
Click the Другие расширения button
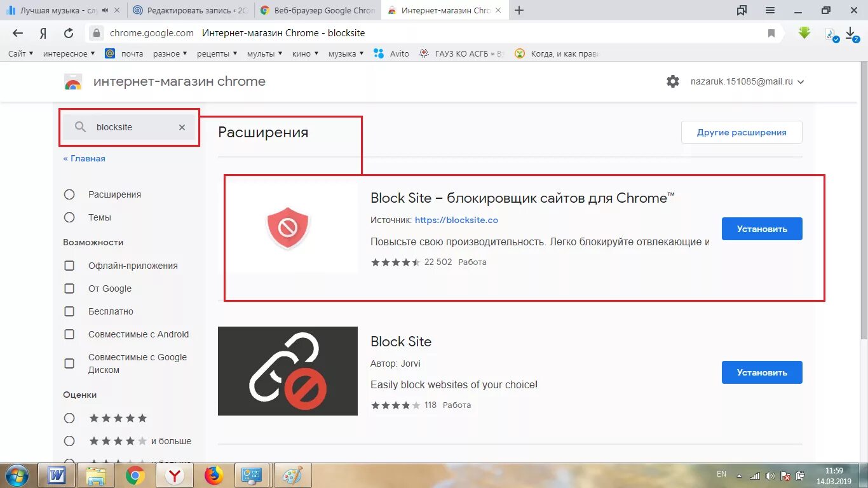coord(742,132)
